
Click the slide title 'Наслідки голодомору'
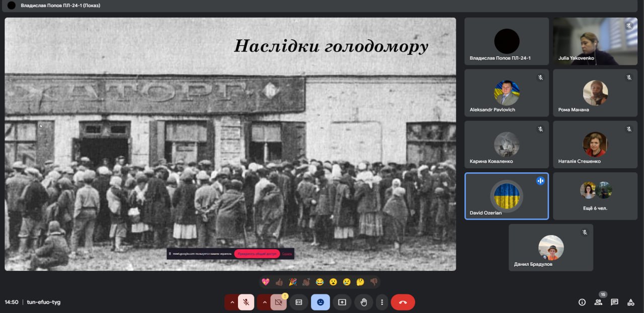(331, 46)
